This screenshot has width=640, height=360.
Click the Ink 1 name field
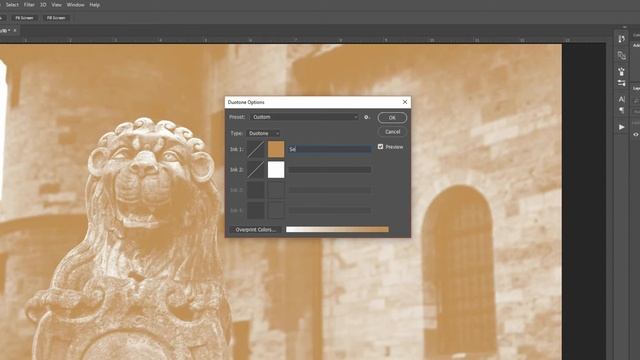(x=330, y=149)
